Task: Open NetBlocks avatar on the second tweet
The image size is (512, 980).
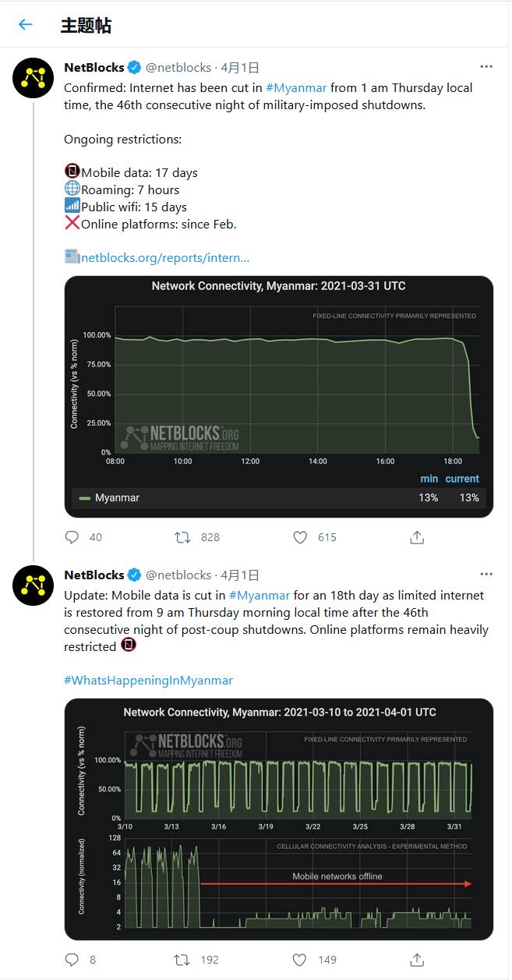Action: [34, 586]
